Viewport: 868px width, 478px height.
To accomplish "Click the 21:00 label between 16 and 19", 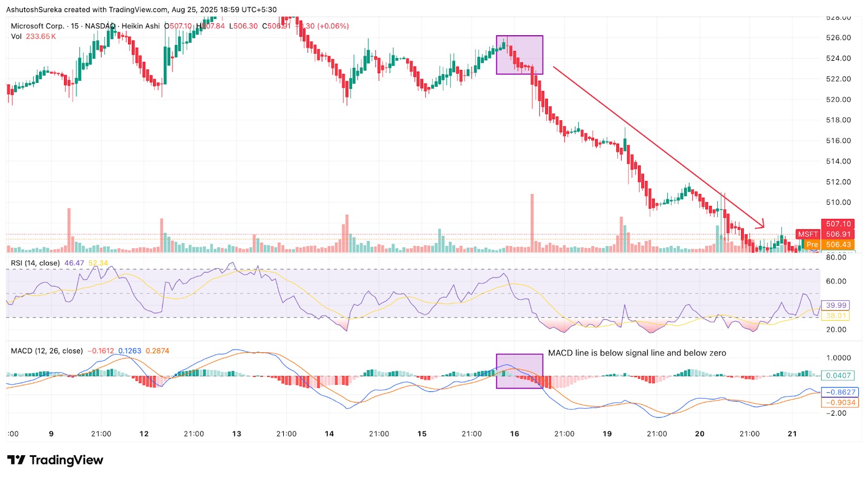I will pyautogui.click(x=564, y=434).
